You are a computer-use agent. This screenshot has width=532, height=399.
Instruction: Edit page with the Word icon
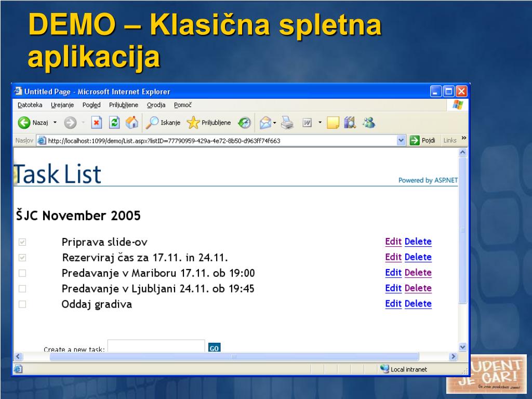(307, 123)
